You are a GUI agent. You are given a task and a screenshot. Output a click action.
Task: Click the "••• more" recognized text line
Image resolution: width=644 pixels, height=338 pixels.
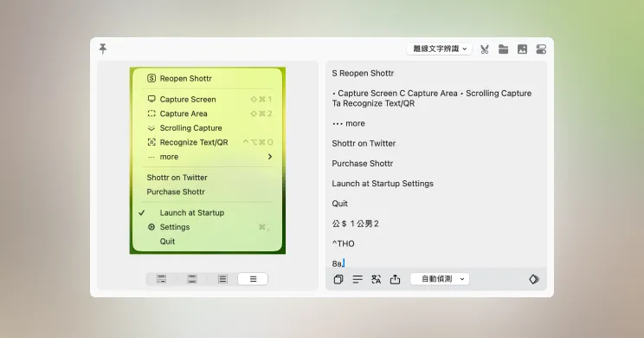pyautogui.click(x=348, y=123)
